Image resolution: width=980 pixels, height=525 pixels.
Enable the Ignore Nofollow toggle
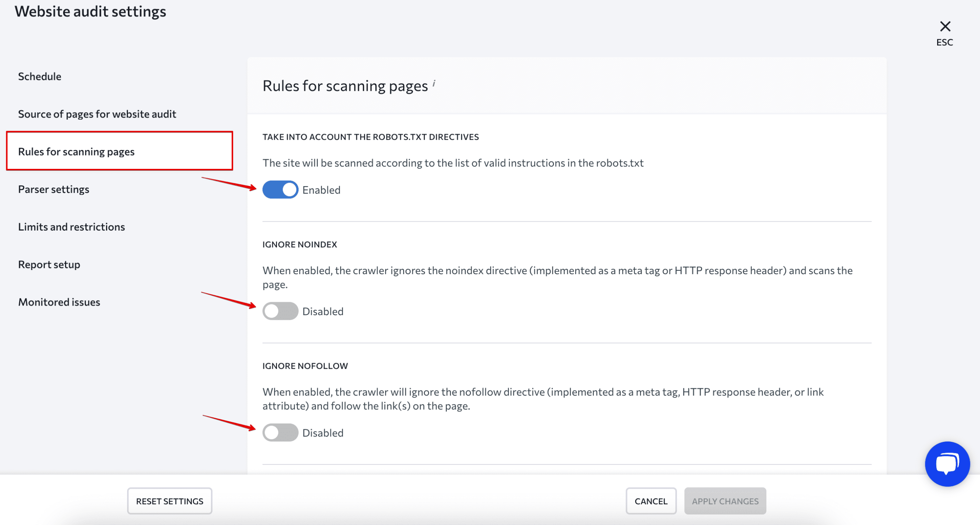[280, 432]
